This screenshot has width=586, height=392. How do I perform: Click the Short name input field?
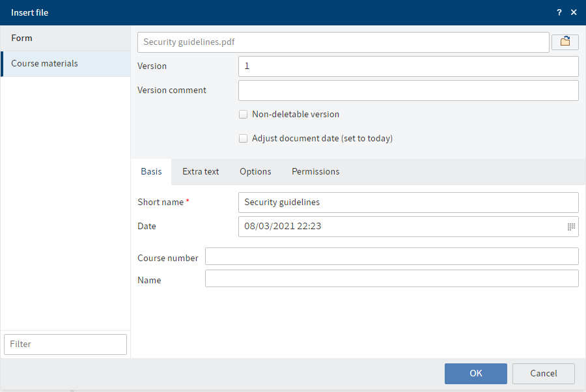pyautogui.click(x=408, y=202)
